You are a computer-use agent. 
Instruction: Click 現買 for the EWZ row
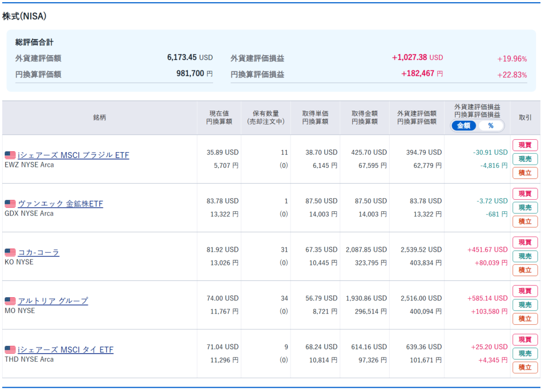tap(524, 145)
